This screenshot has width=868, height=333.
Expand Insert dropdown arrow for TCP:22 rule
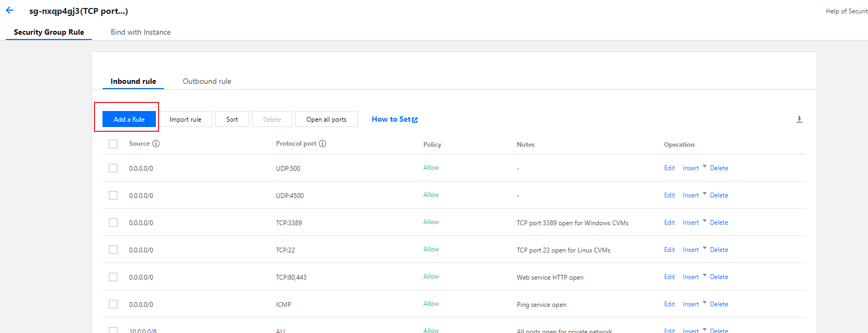click(x=705, y=248)
